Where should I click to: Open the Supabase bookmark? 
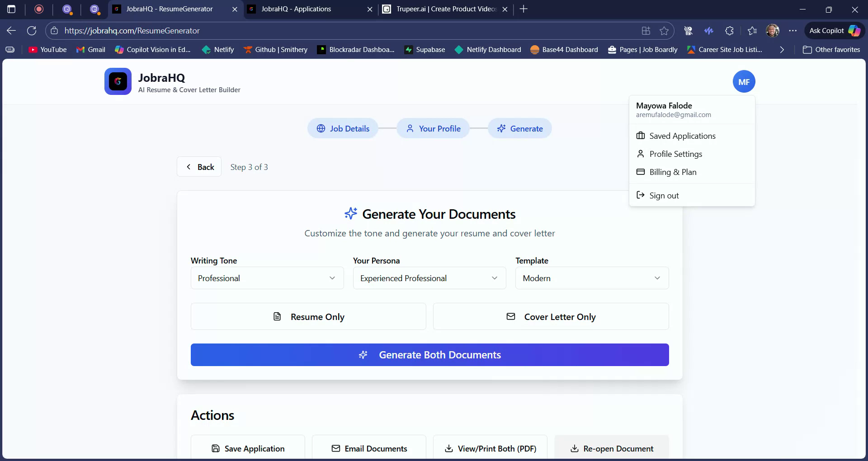tap(424, 50)
